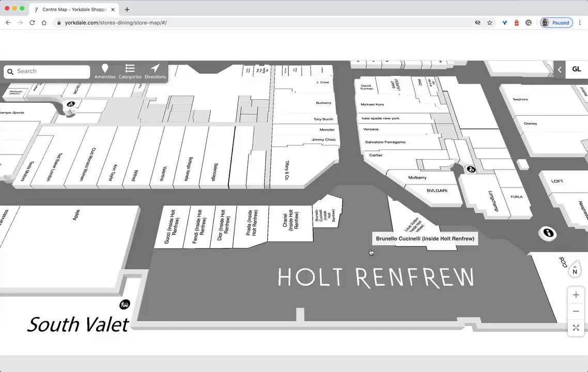Go back in browser history
Image resolution: width=588 pixels, height=372 pixels.
pyautogui.click(x=8, y=23)
